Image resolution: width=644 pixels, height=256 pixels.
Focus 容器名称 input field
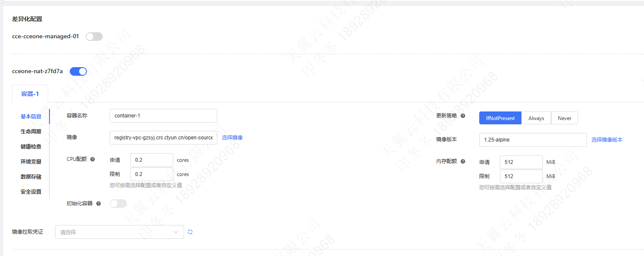[163, 116]
